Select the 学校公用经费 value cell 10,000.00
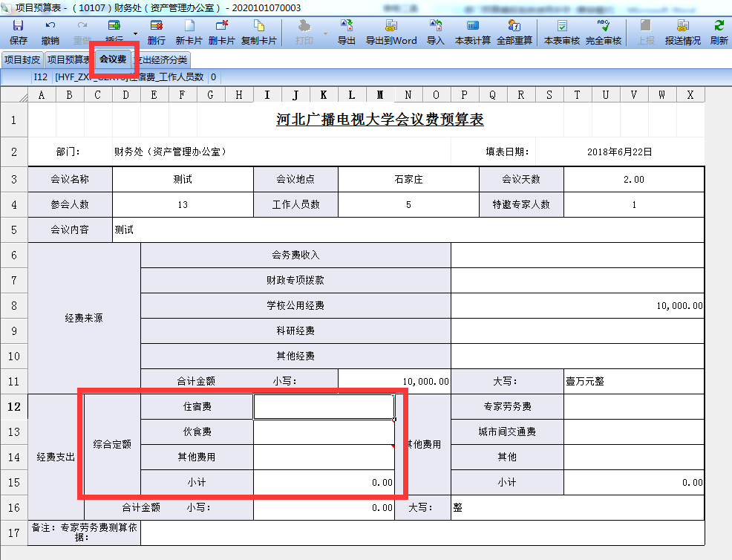 pyautogui.click(x=577, y=305)
